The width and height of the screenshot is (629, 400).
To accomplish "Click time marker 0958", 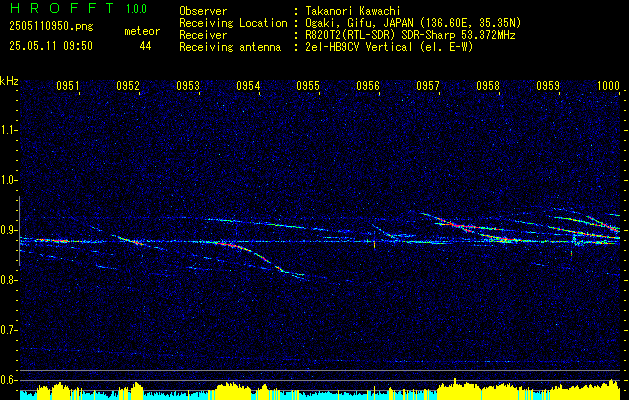I will (x=488, y=85).
